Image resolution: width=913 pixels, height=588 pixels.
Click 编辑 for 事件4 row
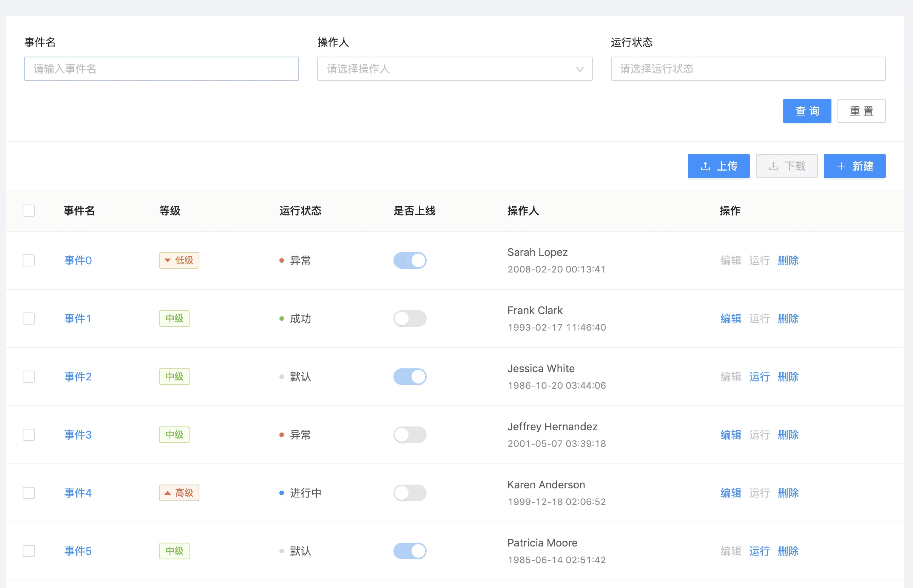click(731, 493)
